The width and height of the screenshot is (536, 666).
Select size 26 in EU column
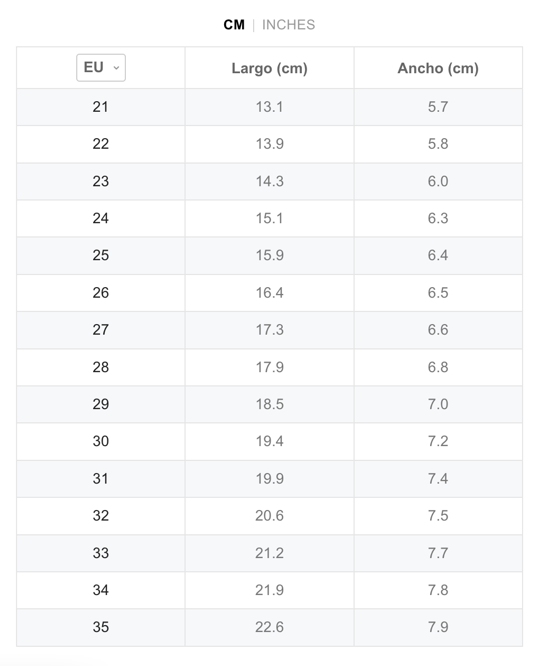pos(101,293)
